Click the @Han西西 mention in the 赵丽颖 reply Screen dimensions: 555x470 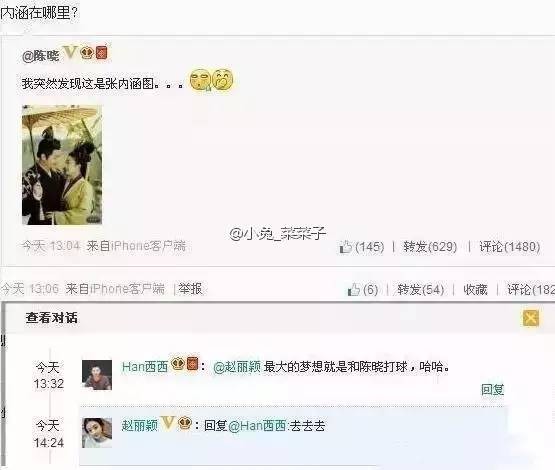pos(257,425)
